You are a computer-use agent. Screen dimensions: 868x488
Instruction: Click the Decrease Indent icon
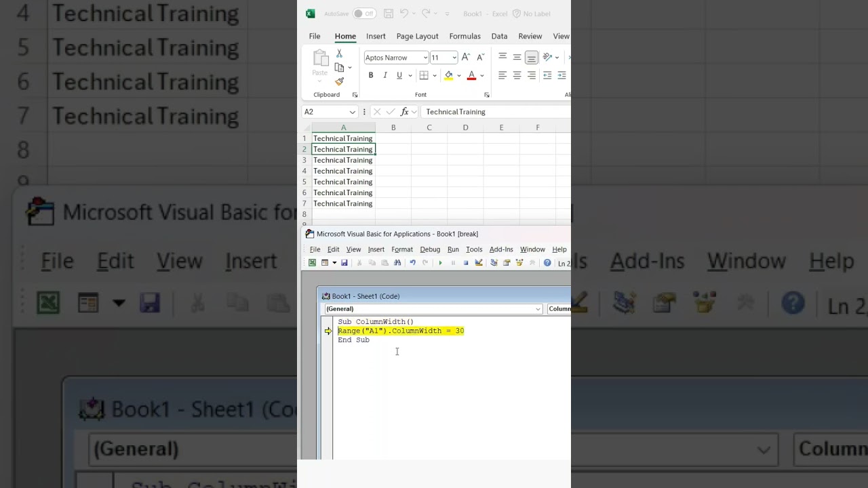click(547, 75)
